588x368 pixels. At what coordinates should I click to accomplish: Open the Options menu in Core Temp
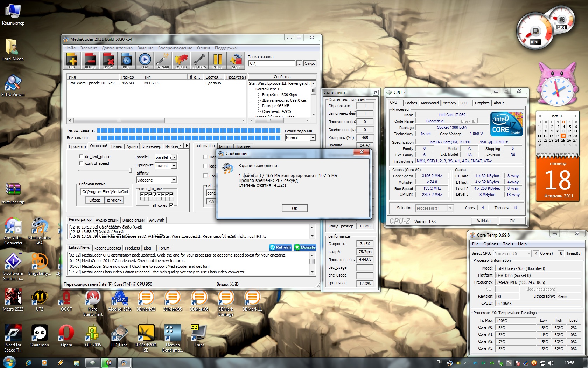(x=490, y=244)
